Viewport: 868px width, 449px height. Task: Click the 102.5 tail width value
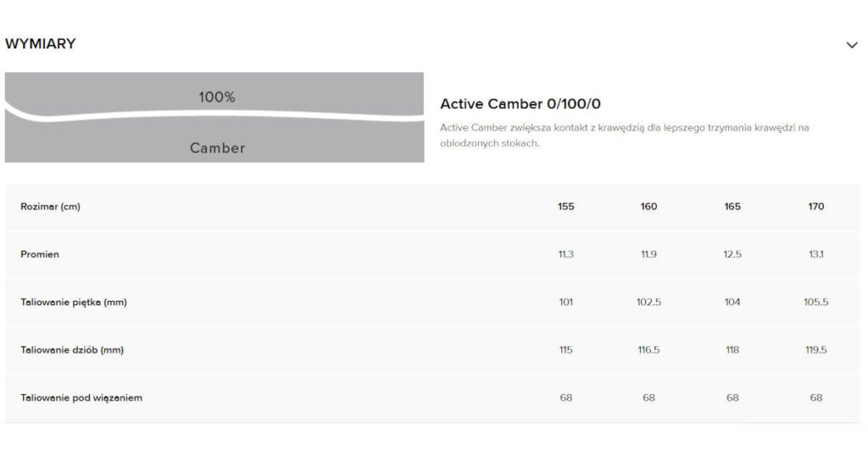pyautogui.click(x=648, y=302)
